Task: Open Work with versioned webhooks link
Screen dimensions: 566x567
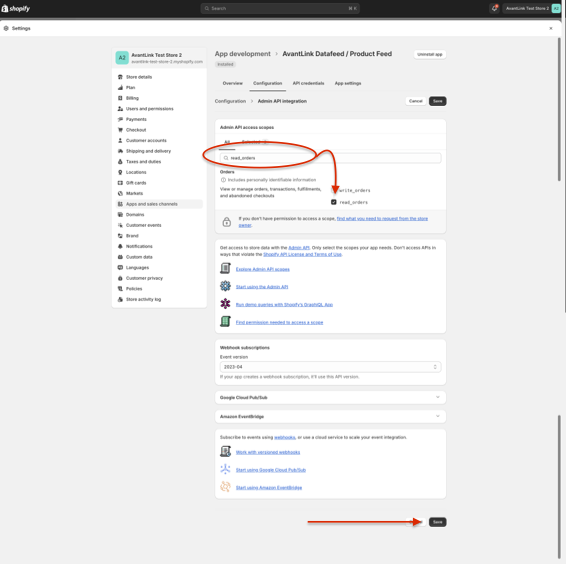Action: click(268, 452)
